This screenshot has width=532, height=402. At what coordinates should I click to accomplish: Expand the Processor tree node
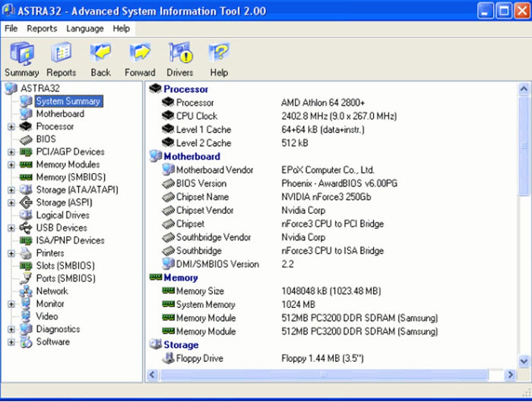point(11,127)
